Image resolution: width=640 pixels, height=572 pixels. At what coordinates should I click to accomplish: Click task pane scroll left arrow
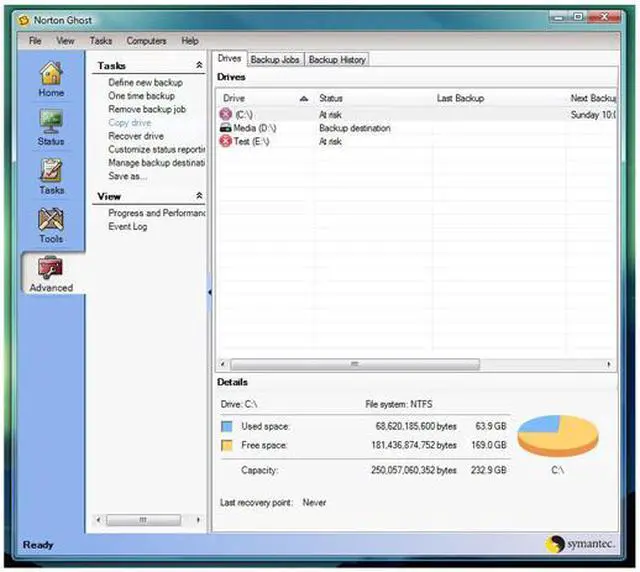[98, 520]
